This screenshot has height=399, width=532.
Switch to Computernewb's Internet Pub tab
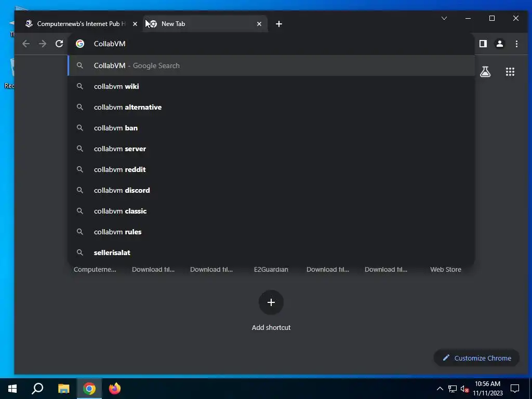[81, 24]
